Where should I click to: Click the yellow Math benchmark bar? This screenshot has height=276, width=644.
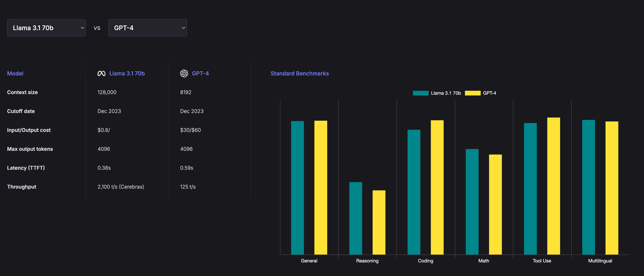click(495, 204)
